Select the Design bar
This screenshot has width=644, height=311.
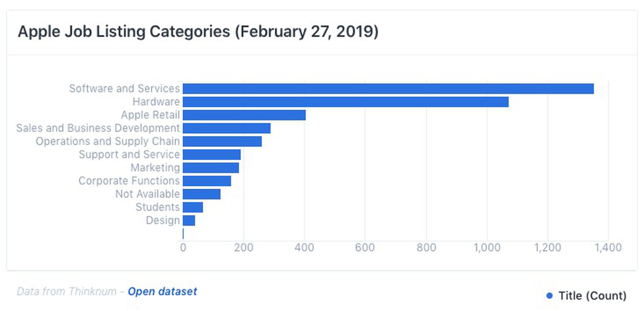189,220
